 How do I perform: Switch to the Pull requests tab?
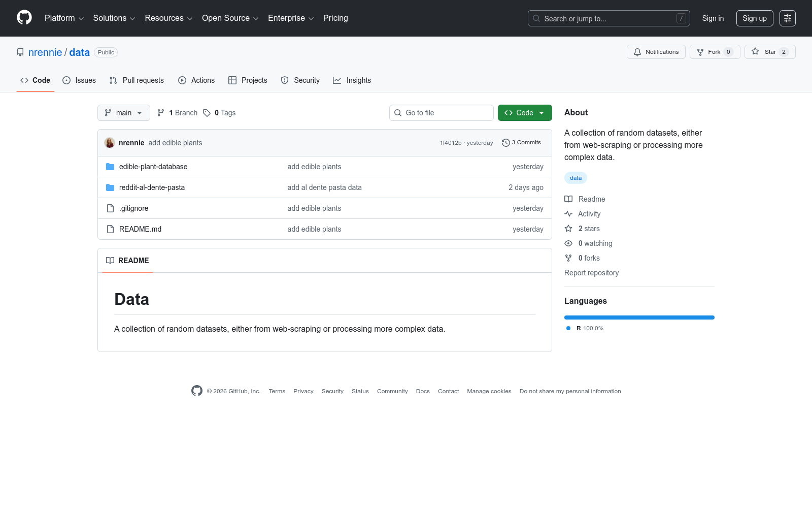tap(137, 80)
